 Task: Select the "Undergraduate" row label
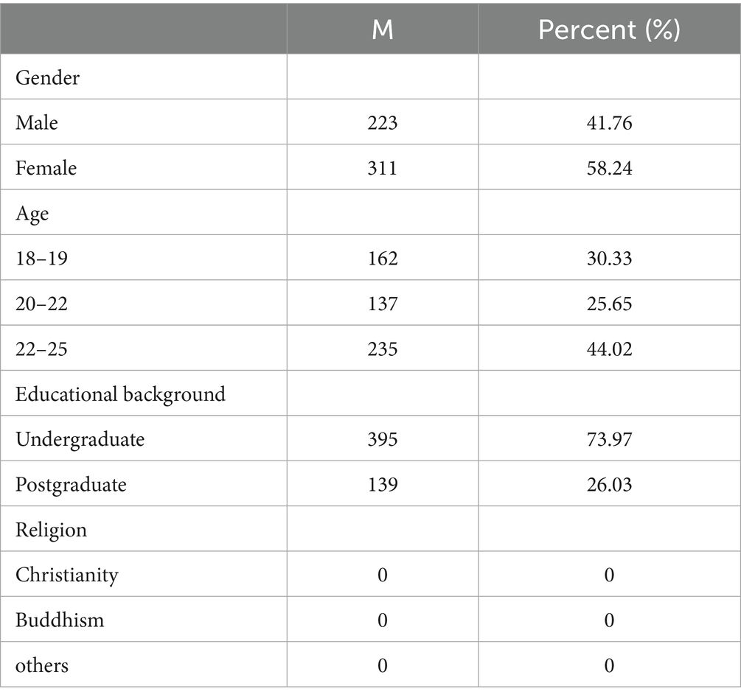80,440
